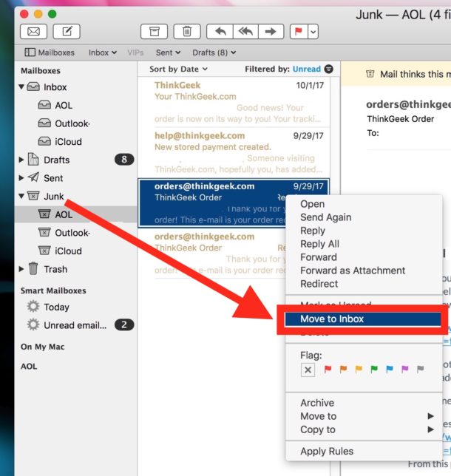The height and width of the screenshot is (476, 451).
Task: Collapse the Inbox mailbox tree
Action: click(x=21, y=86)
